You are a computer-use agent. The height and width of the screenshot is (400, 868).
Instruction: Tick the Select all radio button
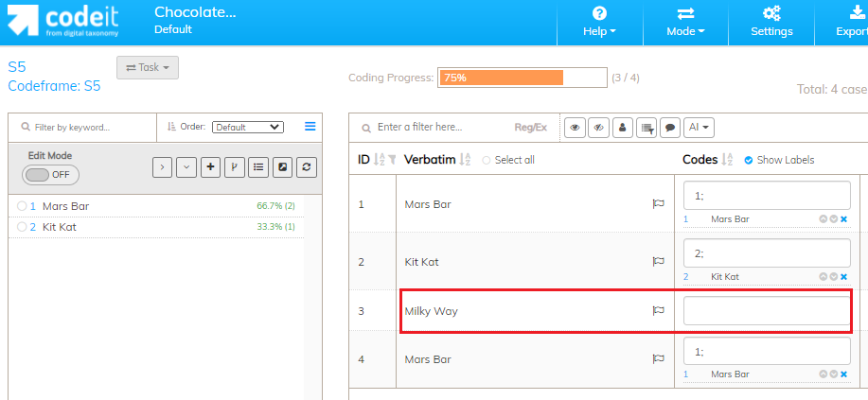click(487, 161)
